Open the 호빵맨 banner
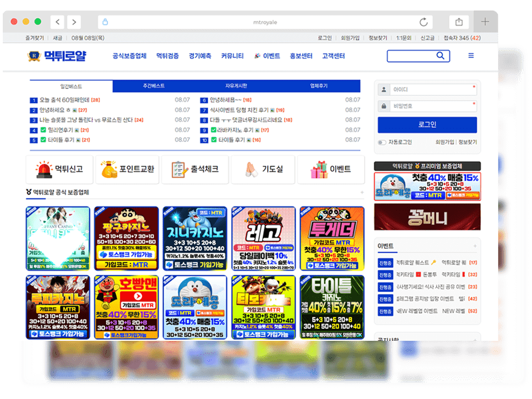 pos(126,307)
